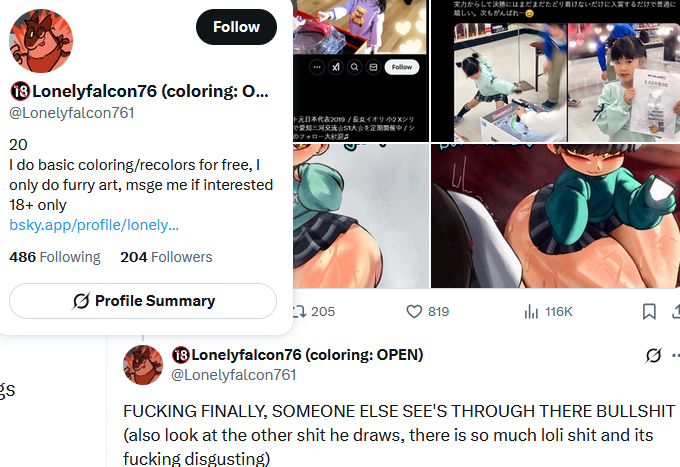Open the Grok Profile Summary button
The image size is (680, 467).
click(143, 301)
